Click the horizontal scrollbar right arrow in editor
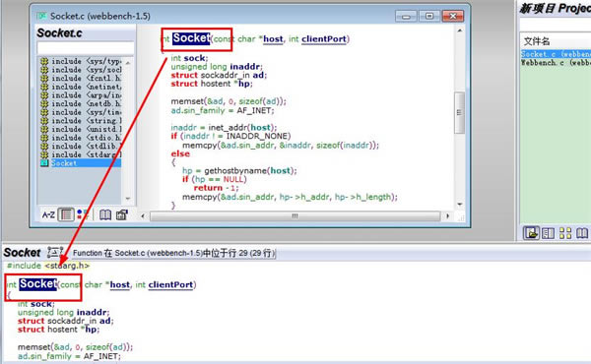The height and width of the screenshot is (364, 591). (448, 216)
